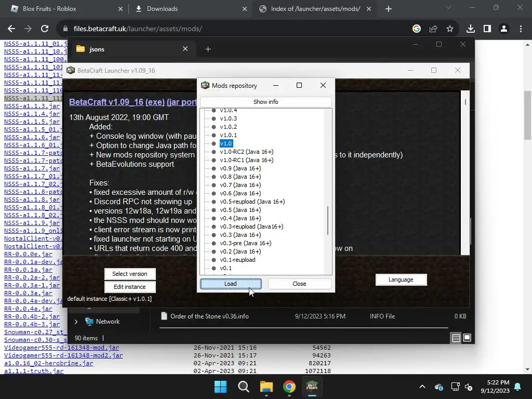
Task: Open Chrome three-dot menu
Action: tap(521, 29)
